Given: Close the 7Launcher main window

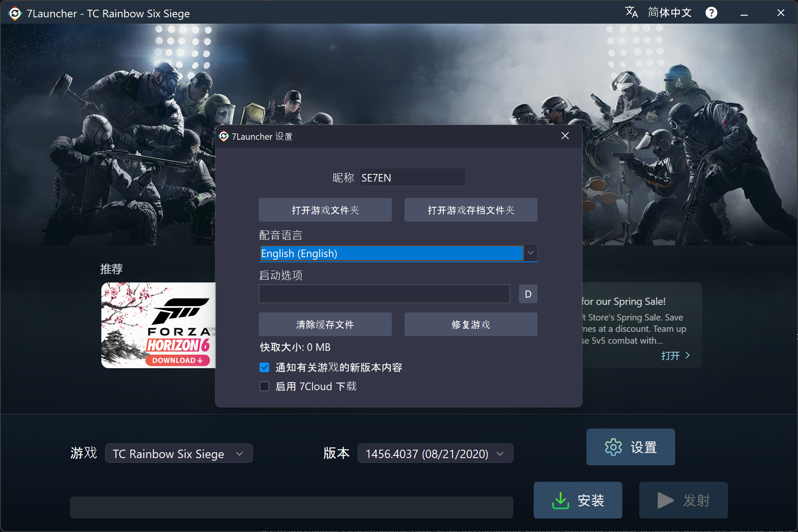Looking at the screenshot, I should pyautogui.click(x=781, y=13).
